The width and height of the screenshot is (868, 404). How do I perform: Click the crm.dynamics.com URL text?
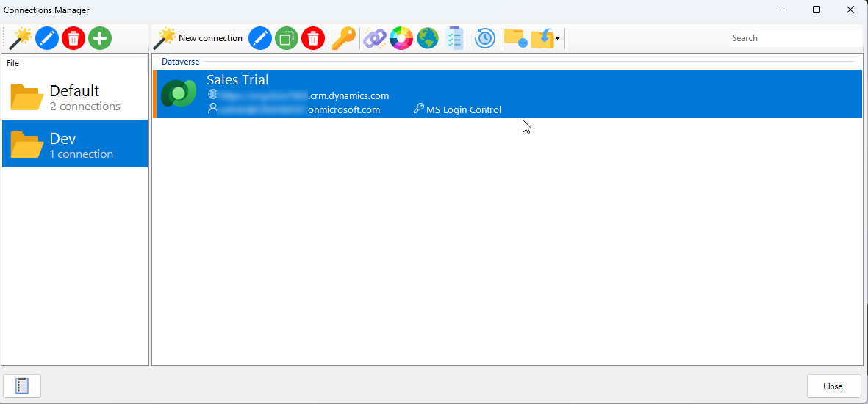[349, 95]
